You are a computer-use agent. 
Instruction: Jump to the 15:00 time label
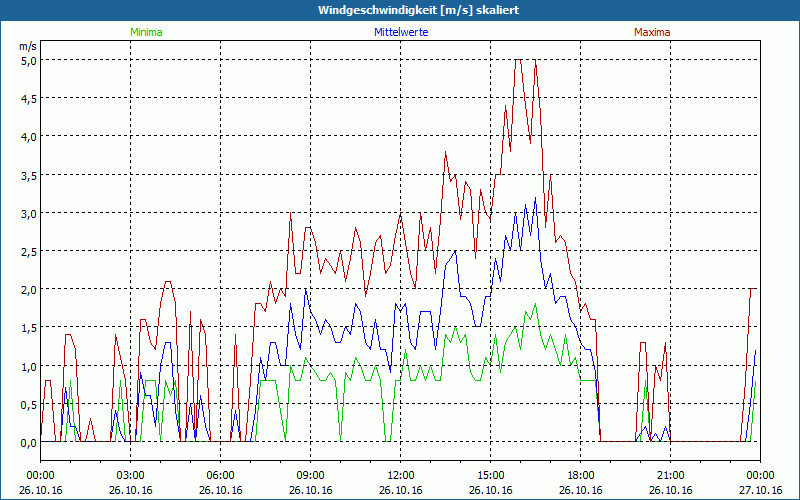point(491,475)
